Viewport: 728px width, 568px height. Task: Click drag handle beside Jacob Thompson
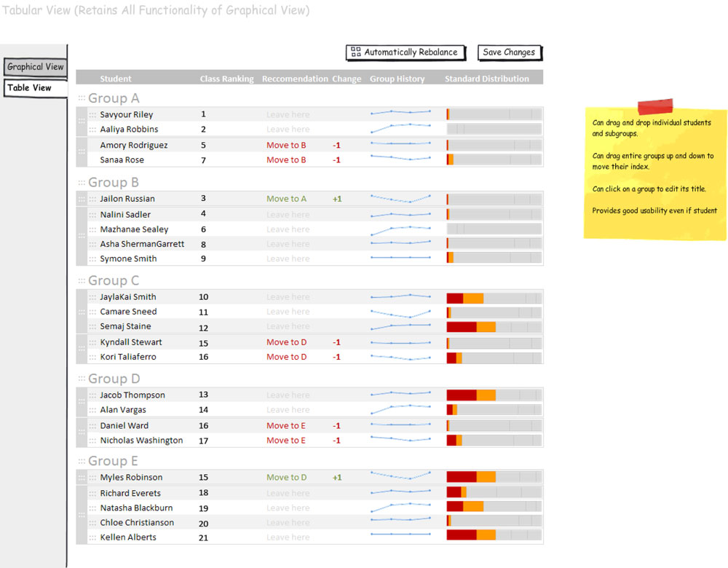pos(92,395)
